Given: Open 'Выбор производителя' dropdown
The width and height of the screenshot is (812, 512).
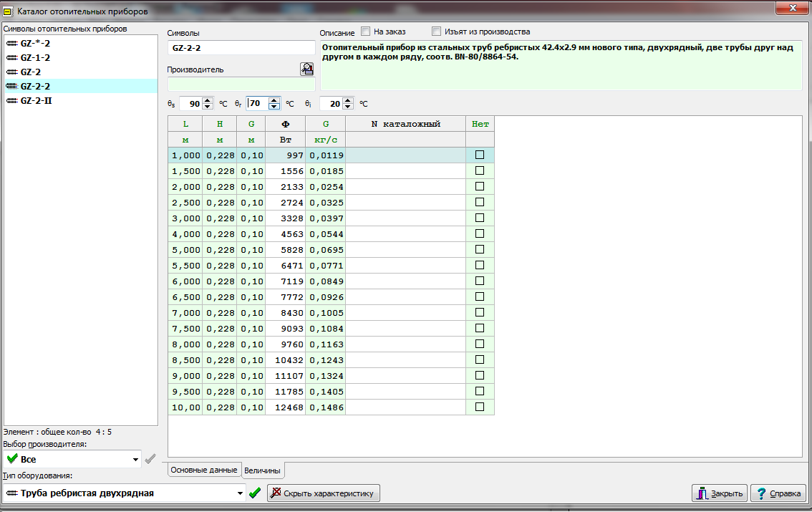Looking at the screenshot, I should point(135,459).
